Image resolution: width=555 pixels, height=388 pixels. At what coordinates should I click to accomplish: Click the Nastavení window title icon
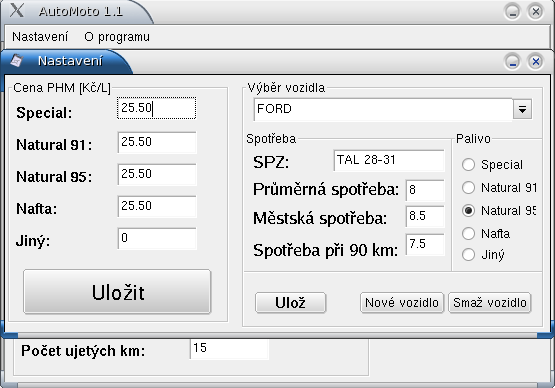point(16,61)
